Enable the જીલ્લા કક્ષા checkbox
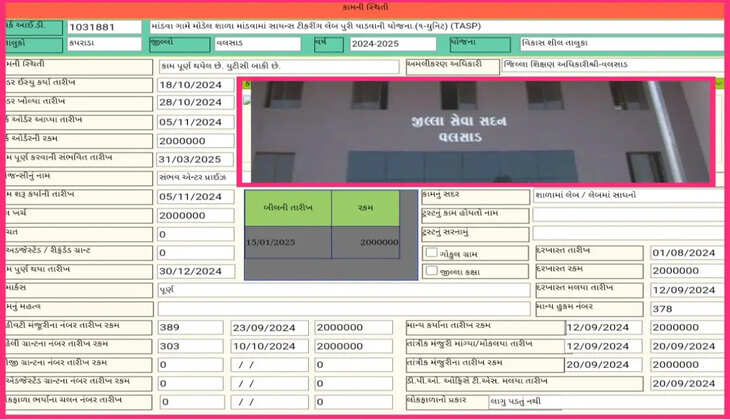730x420 pixels. (x=431, y=271)
